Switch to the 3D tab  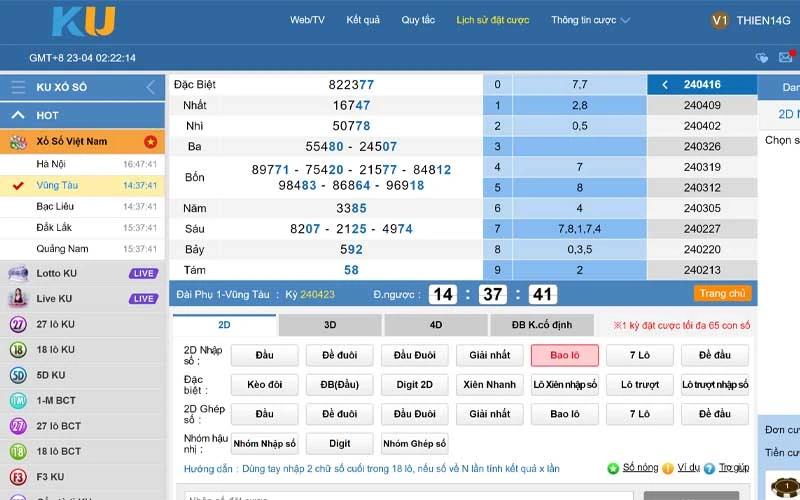click(329, 325)
